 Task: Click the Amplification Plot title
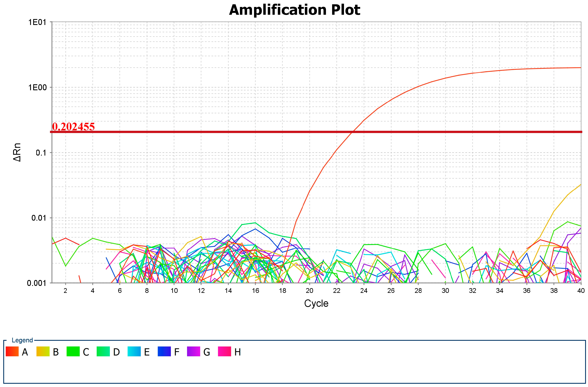coord(294,10)
